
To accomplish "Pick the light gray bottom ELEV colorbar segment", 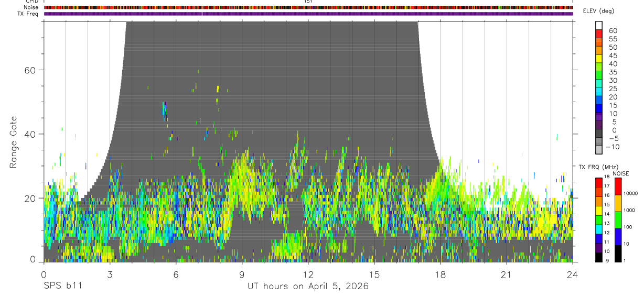I will point(599,150).
